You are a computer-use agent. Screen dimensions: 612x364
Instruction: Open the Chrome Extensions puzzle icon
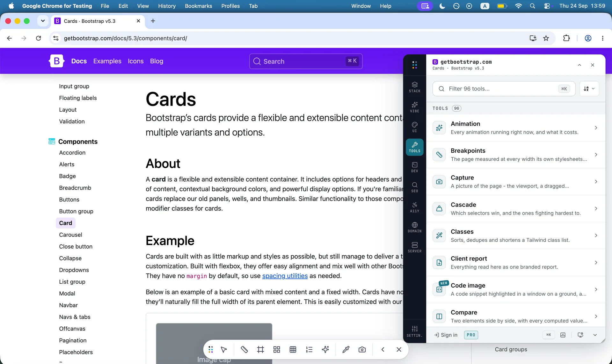coord(566,38)
